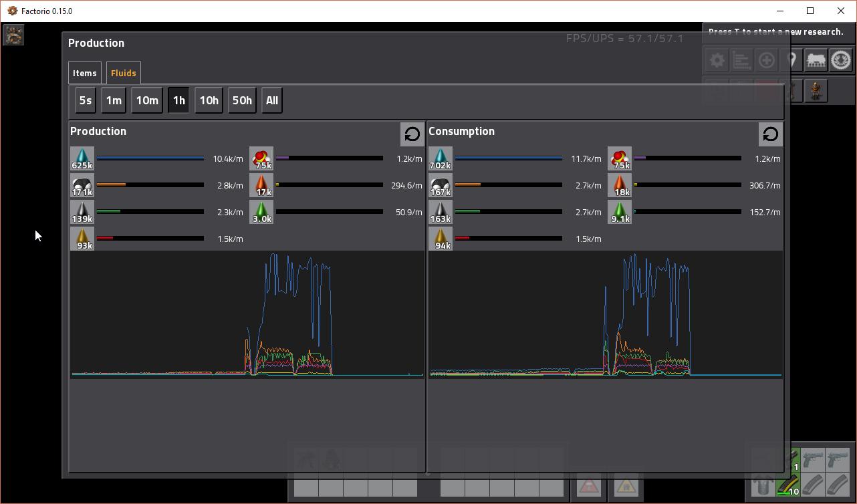The image size is (857, 504).
Task: Click the crude oil icon labeled 163k
Action: click(x=441, y=212)
